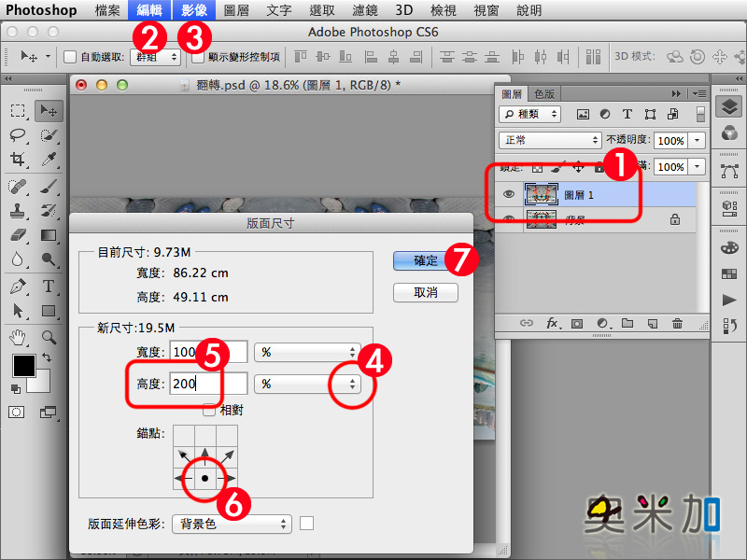The height and width of the screenshot is (560, 747).
Task: Toggle the layer filter on/off switch
Action: click(x=700, y=114)
